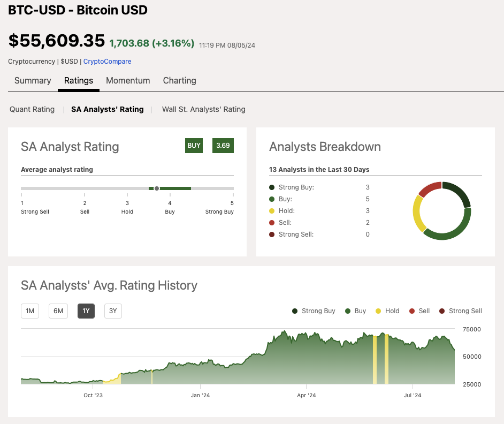Toggle Strong Buy legend dot in chart
The image size is (504, 424).
(295, 311)
